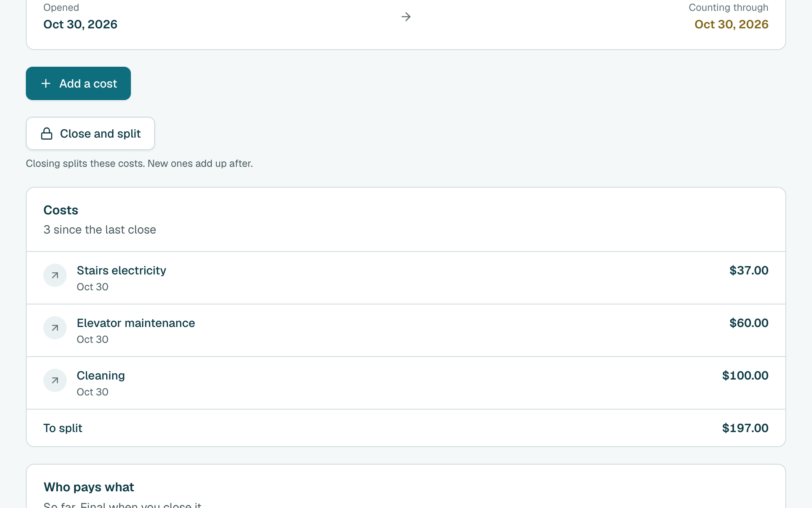The image size is (812, 508).
Task: Open the Elevator maintenance arrow icon
Action: [55, 328]
